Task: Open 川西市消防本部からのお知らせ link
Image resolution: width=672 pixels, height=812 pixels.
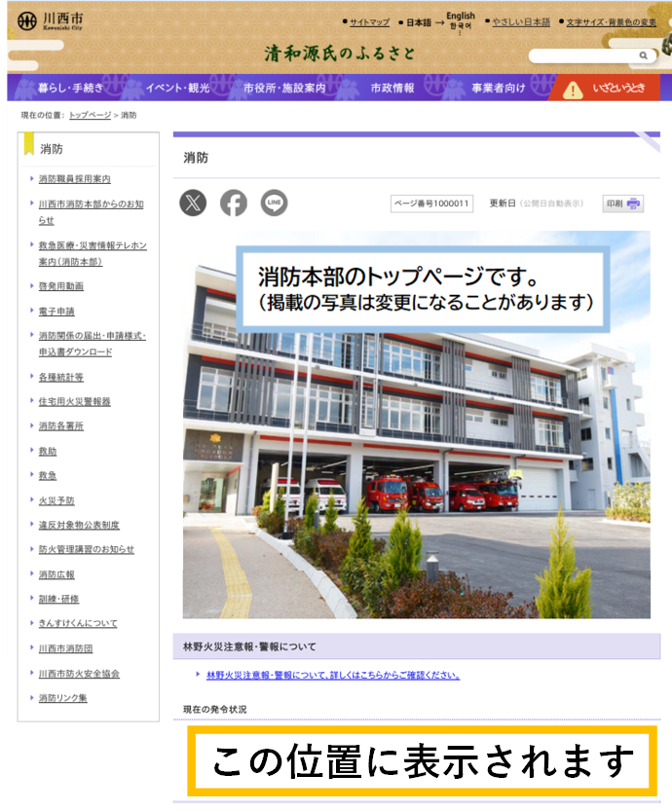Action: (92, 212)
